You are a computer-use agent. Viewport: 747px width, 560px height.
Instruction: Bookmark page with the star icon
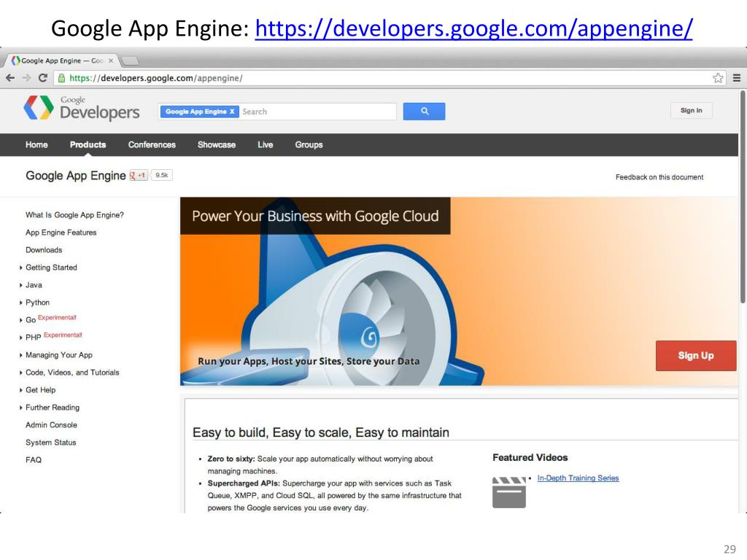click(718, 78)
